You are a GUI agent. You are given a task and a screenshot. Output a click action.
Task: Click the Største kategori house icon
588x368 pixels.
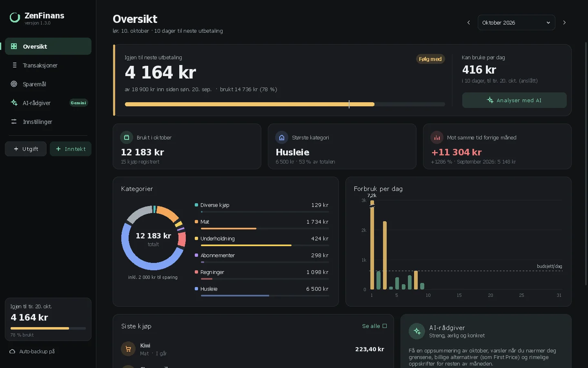pos(282,137)
